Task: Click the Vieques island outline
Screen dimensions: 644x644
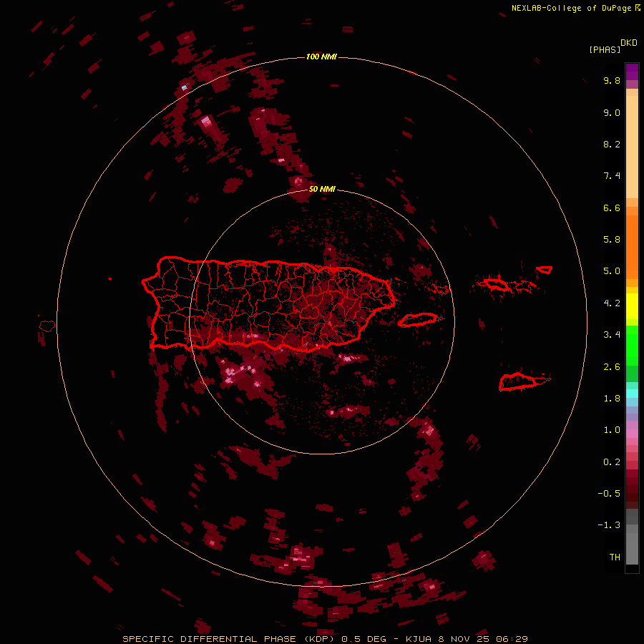Action: click(418, 320)
